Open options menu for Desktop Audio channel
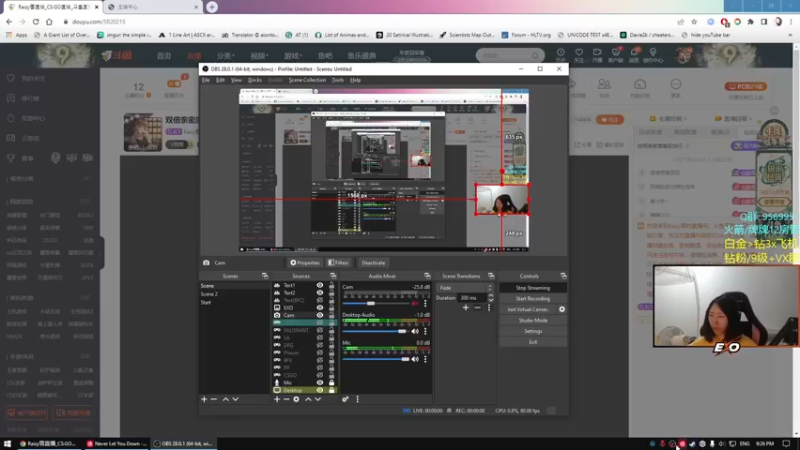Image resolution: width=800 pixels, height=450 pixels. point(425,332)
